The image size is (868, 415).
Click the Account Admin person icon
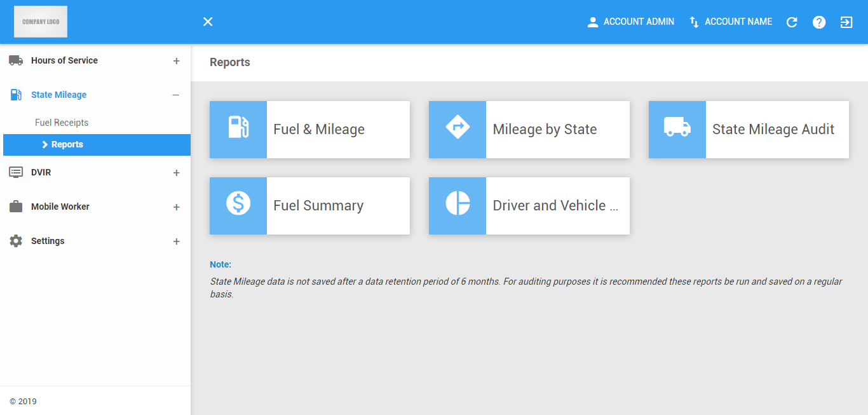593,22
